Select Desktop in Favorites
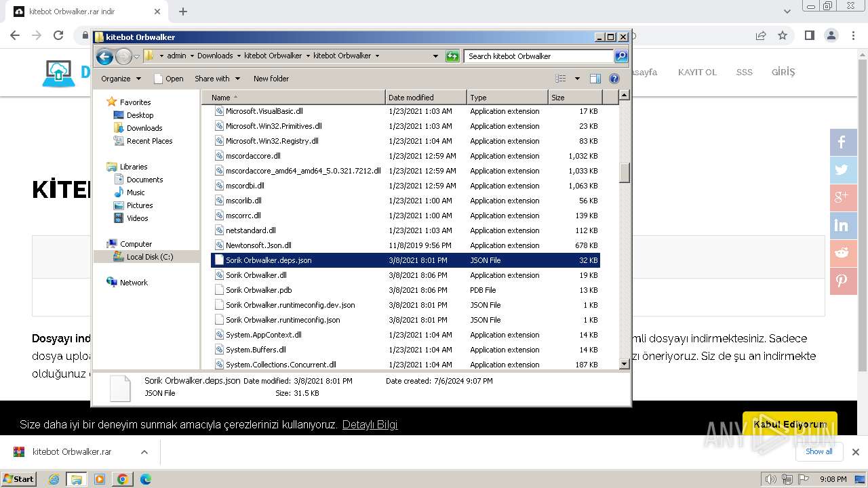868x488 pixels. tap(140, 115)
